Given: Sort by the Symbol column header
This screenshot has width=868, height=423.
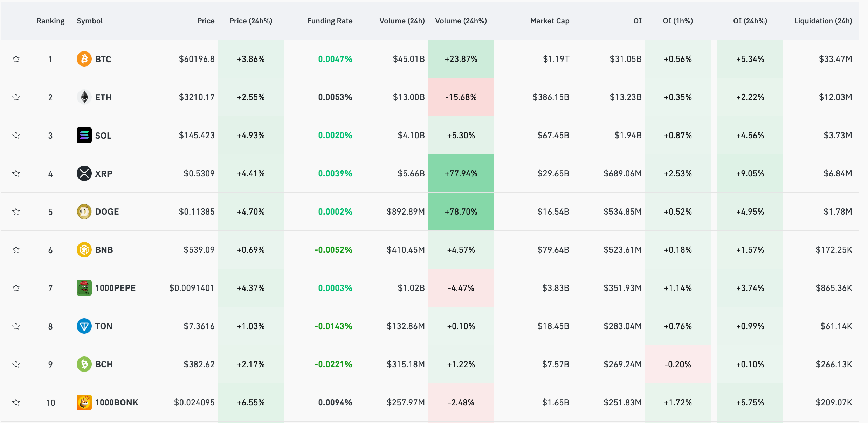Looking at the screenshot, I should 90,21.
